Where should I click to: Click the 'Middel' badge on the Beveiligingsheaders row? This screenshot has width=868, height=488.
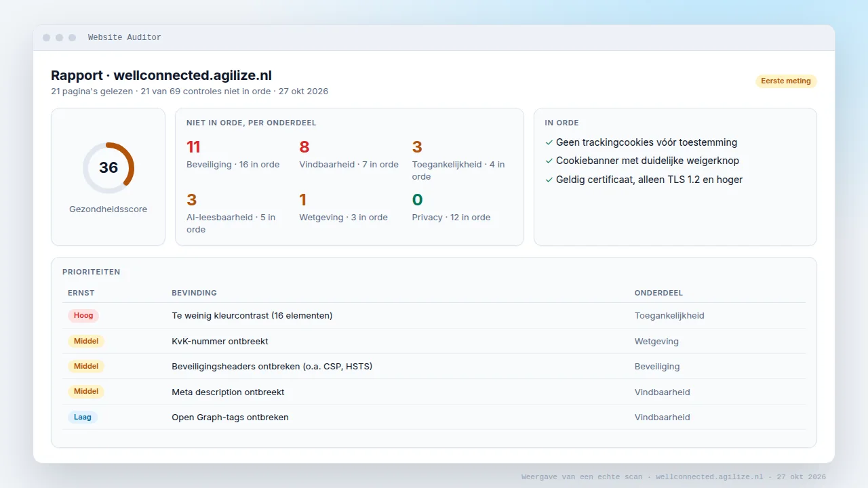click(86, 366)
